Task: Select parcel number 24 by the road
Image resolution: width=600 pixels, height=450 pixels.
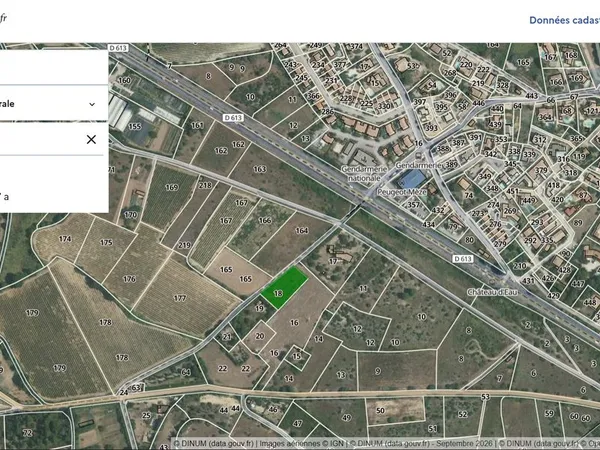Action: 124,392
